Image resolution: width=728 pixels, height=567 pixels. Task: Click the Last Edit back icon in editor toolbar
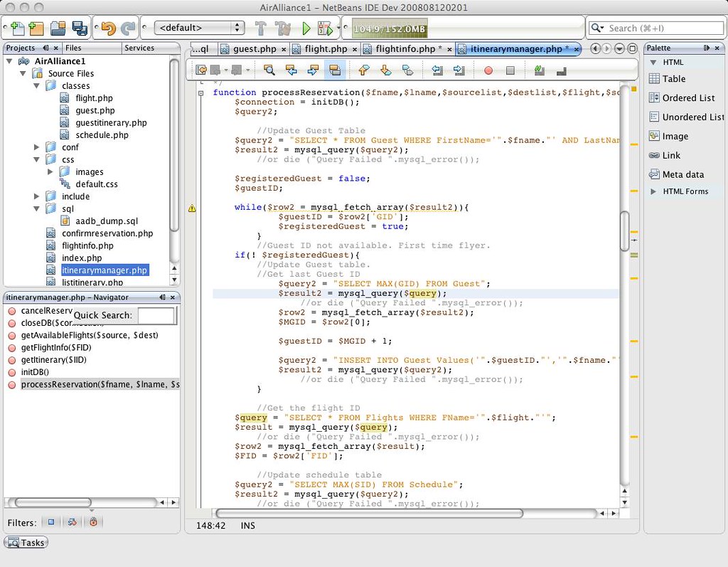pos(201,70)
